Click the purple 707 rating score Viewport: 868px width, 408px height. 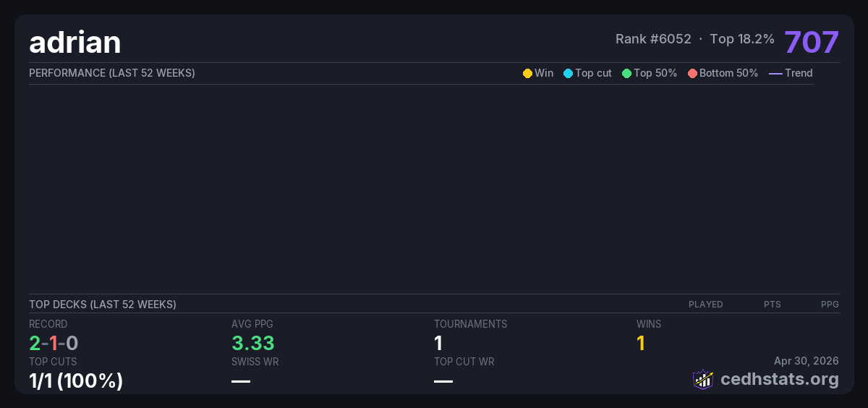point(811,42)
